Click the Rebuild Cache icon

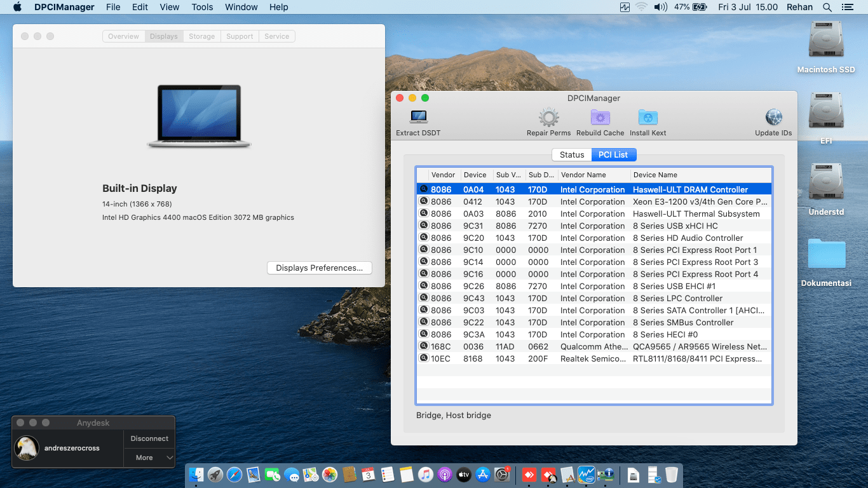[x=600, y=118]
